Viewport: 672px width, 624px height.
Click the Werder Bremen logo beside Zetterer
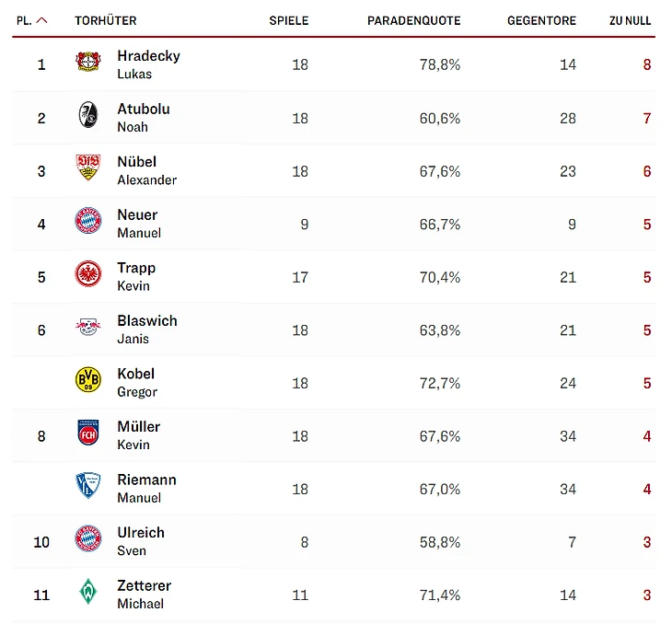tap(88, 593)
